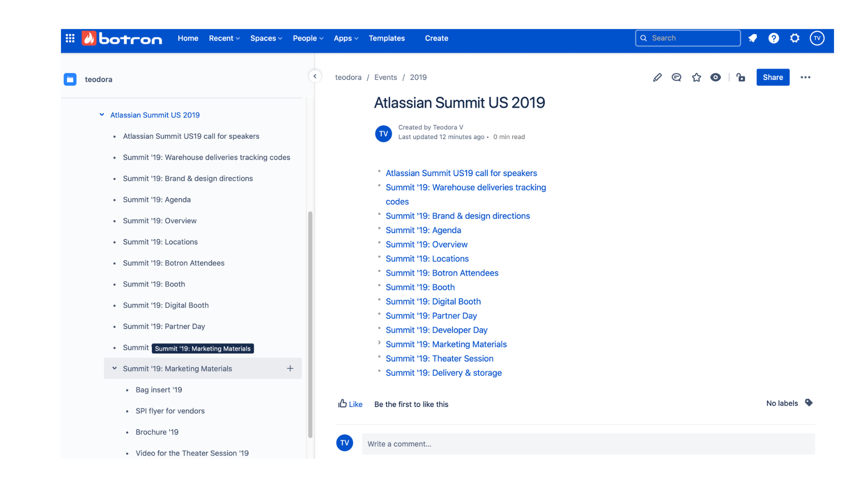Image resolution: width=868 pixels, height=488 pixels.
Task: Collapse Atlassian Summit US 2019 tree node
Action: click(x=102, y=115)
